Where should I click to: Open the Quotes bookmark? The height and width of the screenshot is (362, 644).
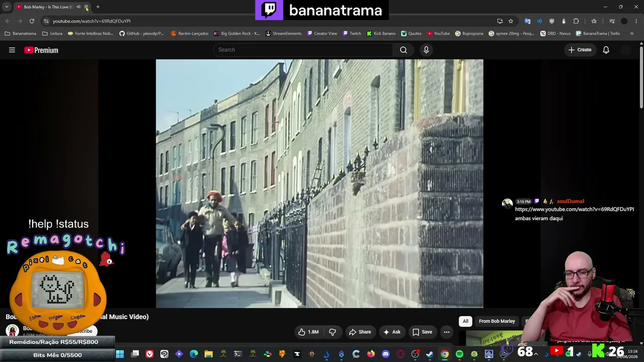pos(411,34)
